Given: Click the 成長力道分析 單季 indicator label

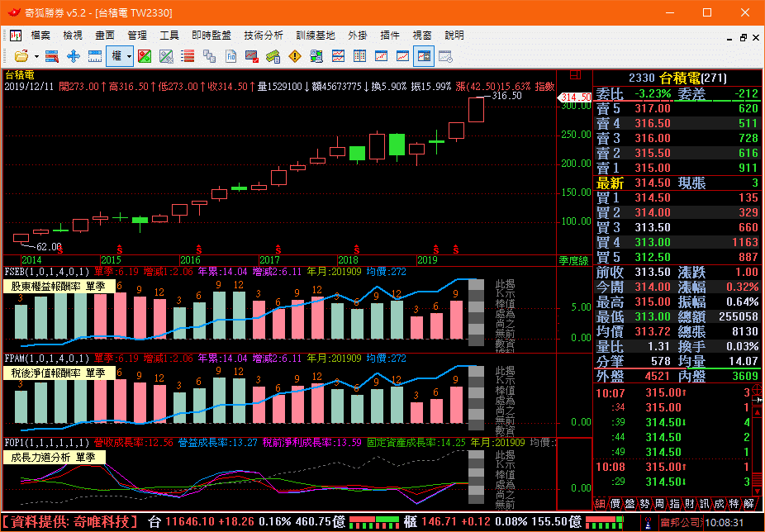Looking at the screenshot, I should coord(55,458).
